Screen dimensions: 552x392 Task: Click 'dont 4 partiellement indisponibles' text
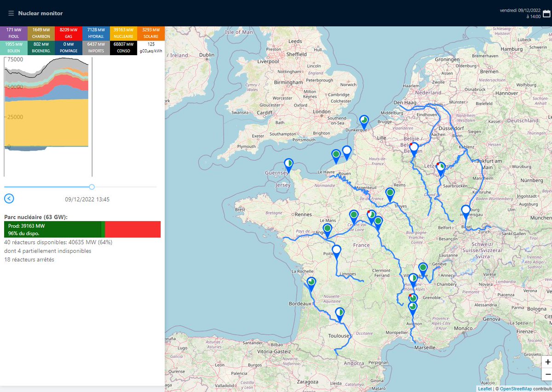coord(48,251)
